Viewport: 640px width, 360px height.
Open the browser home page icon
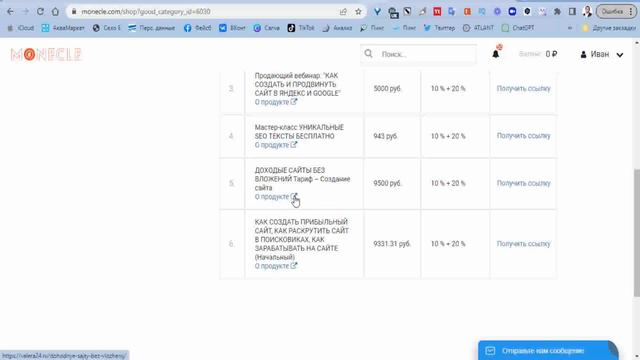(55, 12)
